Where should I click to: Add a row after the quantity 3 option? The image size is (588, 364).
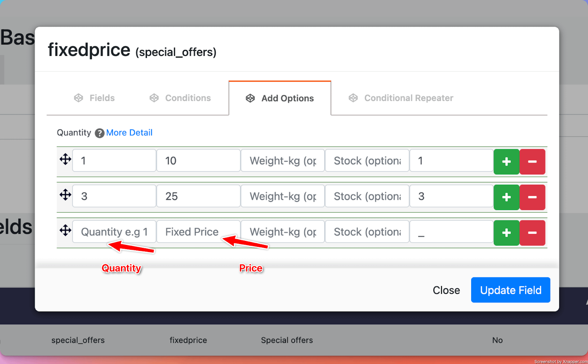pos(506,197)
